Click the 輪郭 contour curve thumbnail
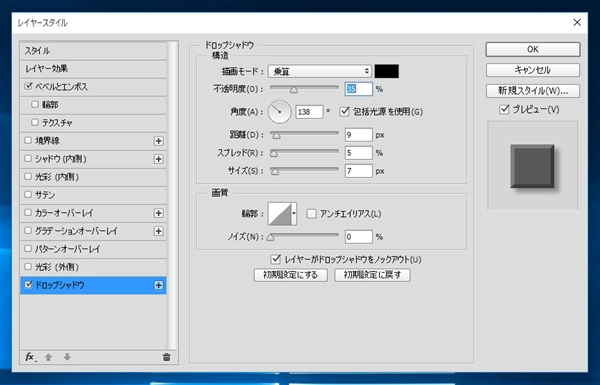Viewport: 600px width, 385px height. [279, 214]
